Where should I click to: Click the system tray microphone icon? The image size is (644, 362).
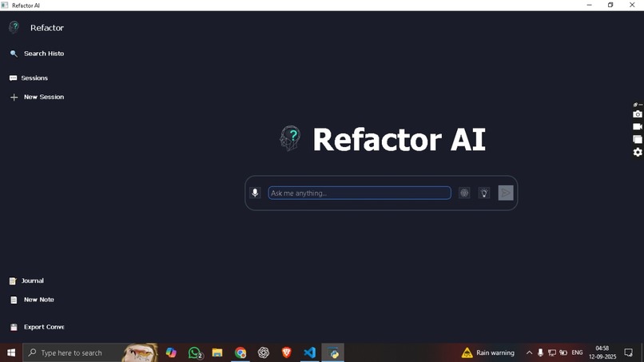[540, 352]
